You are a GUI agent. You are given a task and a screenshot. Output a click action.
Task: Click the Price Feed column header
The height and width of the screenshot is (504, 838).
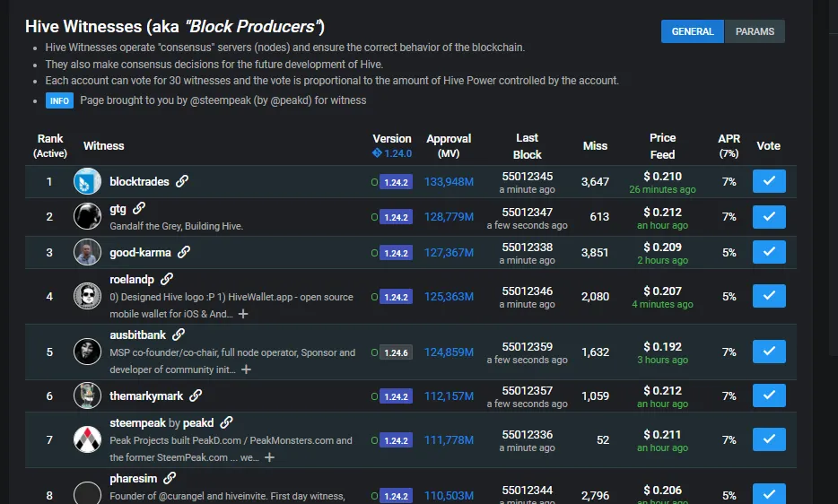(x=663, y=146)
